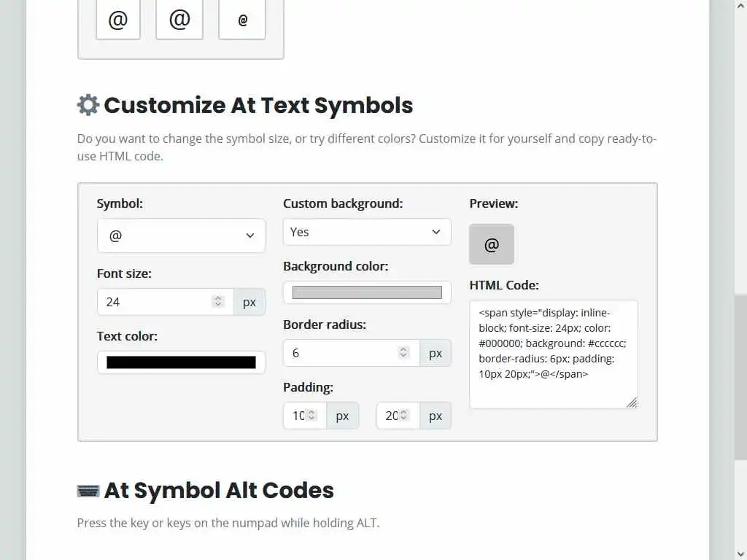This screenshot has width=747, height=560.
Task: Adjust the second Padding stepper
Action: click(x=405, y=415)
